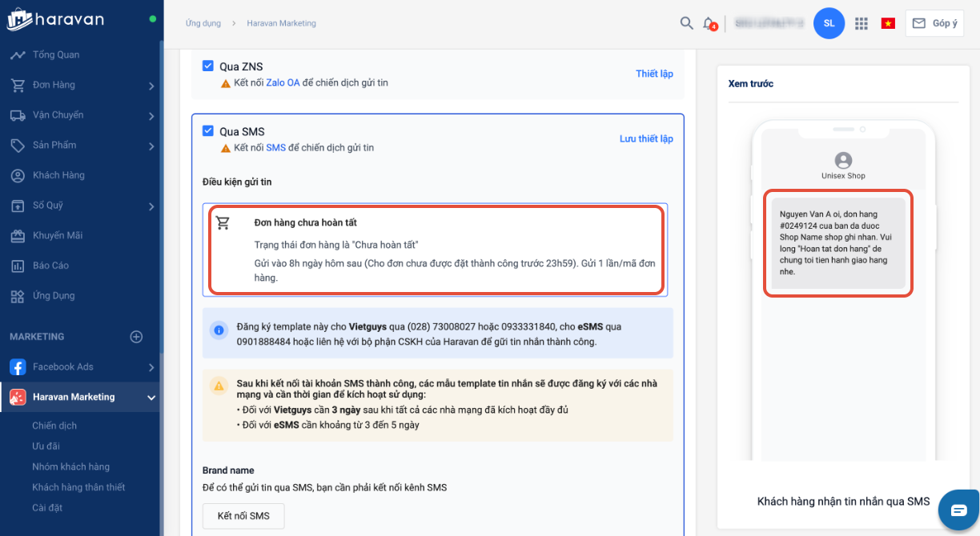The height and width of the screenshot is (536, 980).
Task: Open the SMS connection link
Action: pyautogui.click(x=275, y=147)
